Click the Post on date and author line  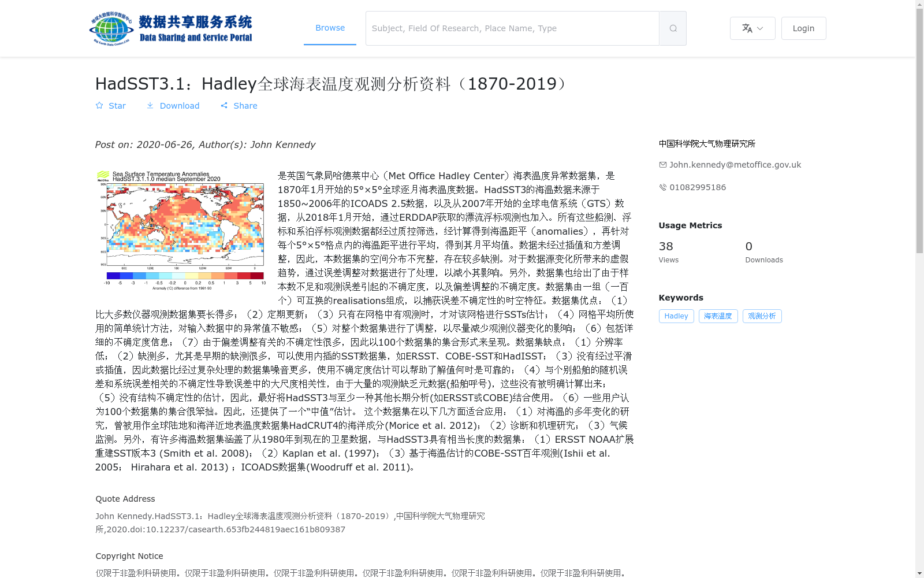(205, 145)
